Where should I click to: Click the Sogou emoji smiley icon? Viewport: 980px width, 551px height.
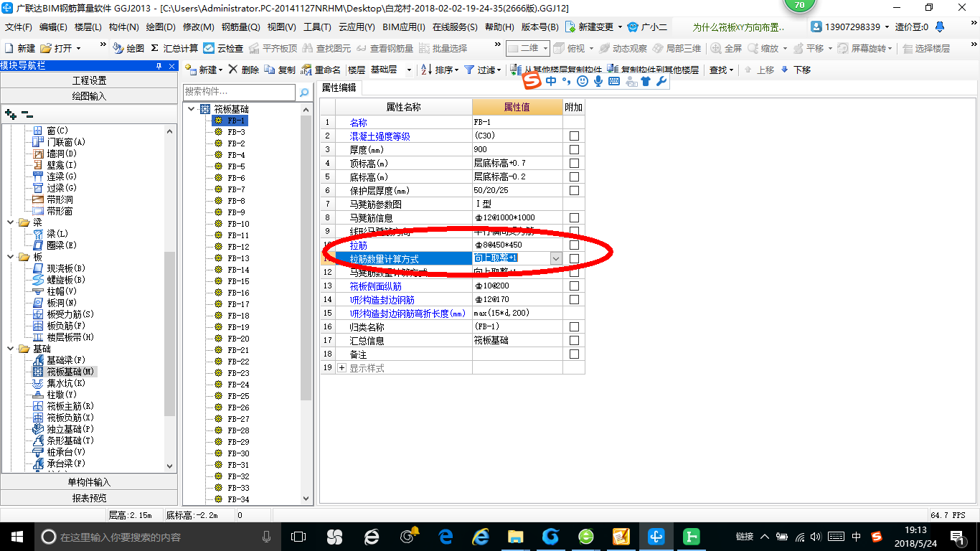coord(582,81)
